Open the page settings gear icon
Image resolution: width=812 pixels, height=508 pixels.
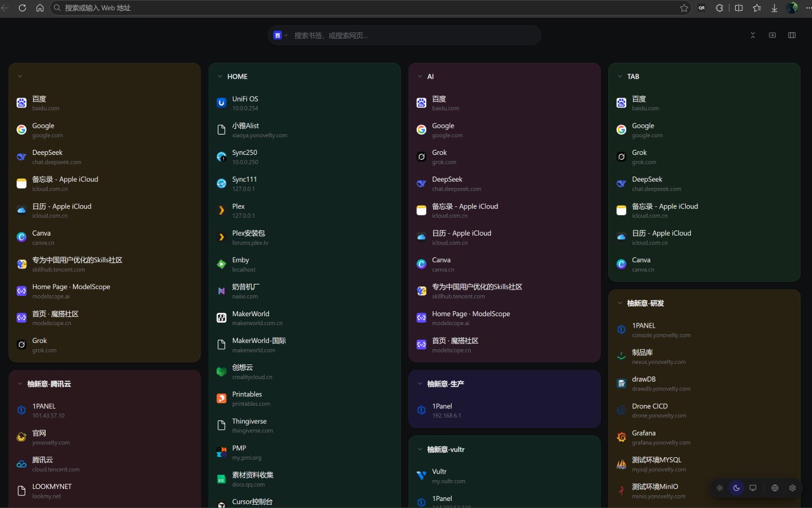coord(792,488)
